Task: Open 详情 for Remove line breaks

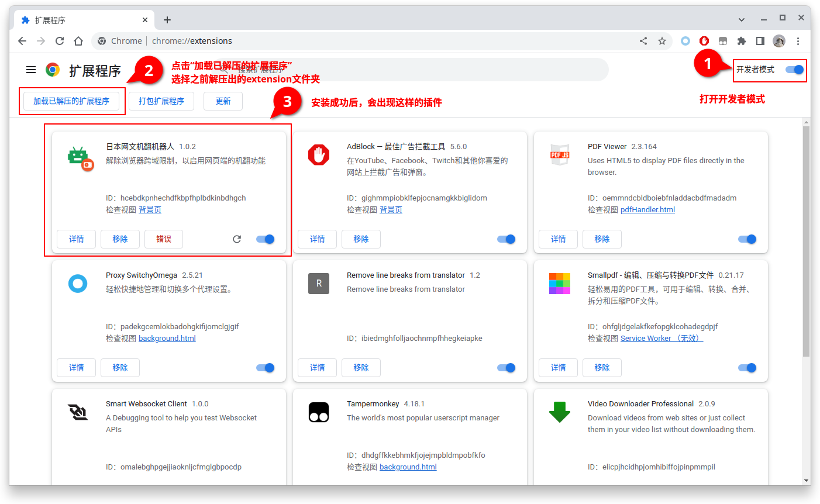Action: point(317,368)
